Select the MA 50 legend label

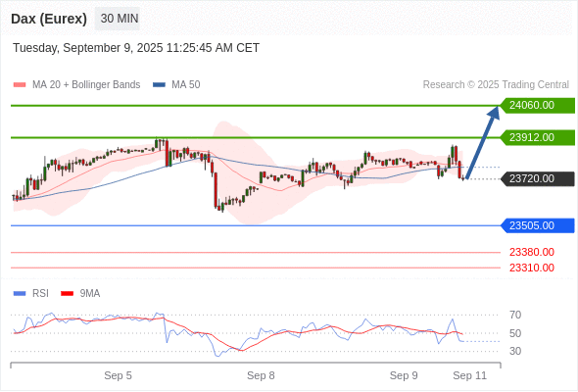pyautogui.click(x=186, y=85)
